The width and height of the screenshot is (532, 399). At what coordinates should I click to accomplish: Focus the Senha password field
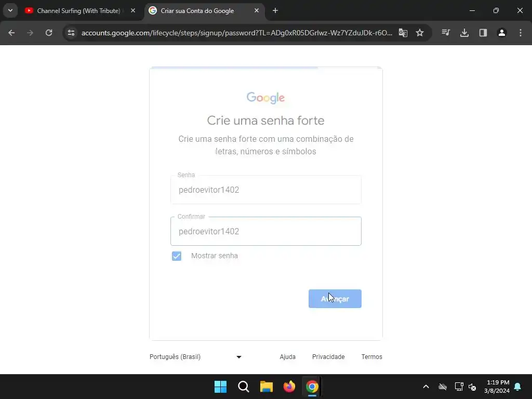point(265,190)
